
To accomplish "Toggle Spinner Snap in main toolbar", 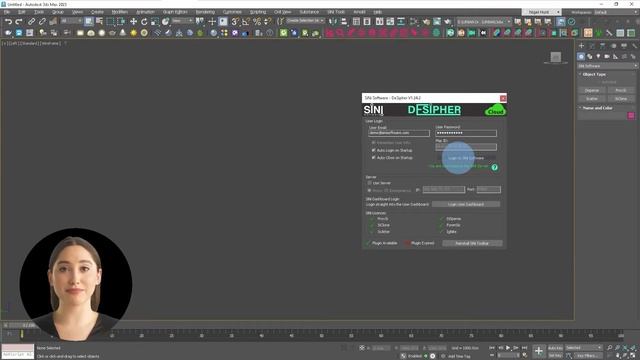I will coord(267,21).
